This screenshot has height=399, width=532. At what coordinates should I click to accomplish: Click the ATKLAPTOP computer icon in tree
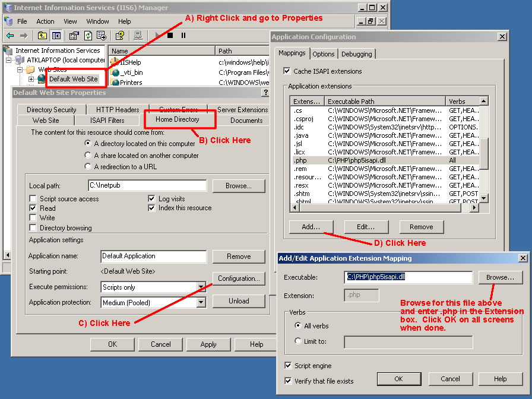pyautogui.click(x=20, y=60)
